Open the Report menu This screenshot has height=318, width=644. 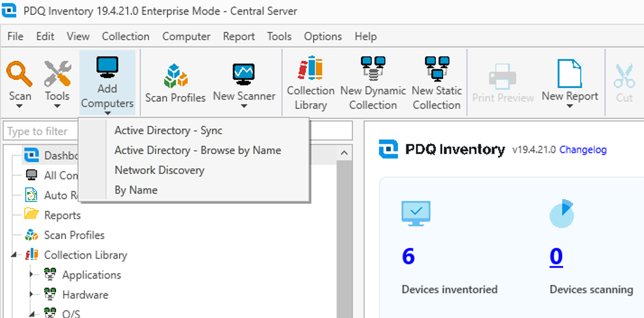point(239,36)
